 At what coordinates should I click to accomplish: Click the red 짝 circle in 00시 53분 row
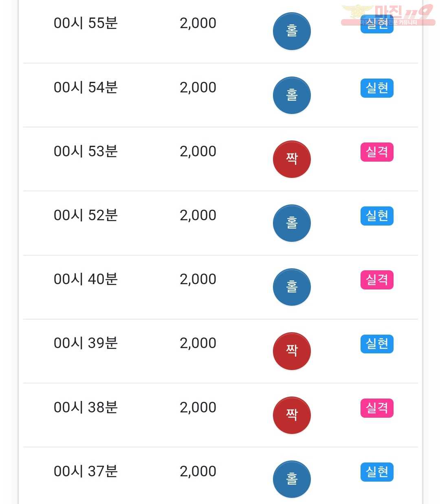point(292,159)
